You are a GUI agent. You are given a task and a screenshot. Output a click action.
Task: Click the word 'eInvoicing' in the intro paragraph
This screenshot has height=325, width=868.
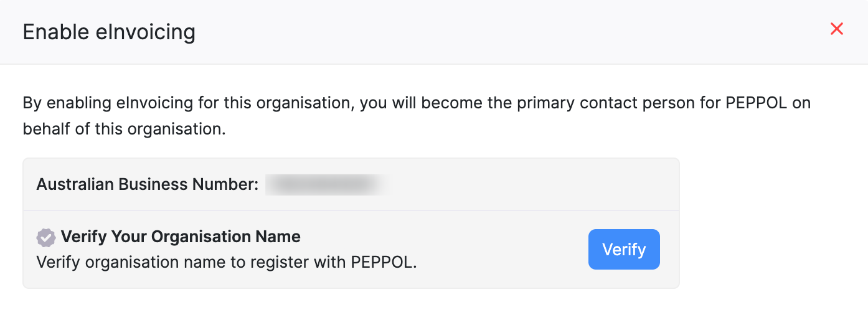point(156,103)
